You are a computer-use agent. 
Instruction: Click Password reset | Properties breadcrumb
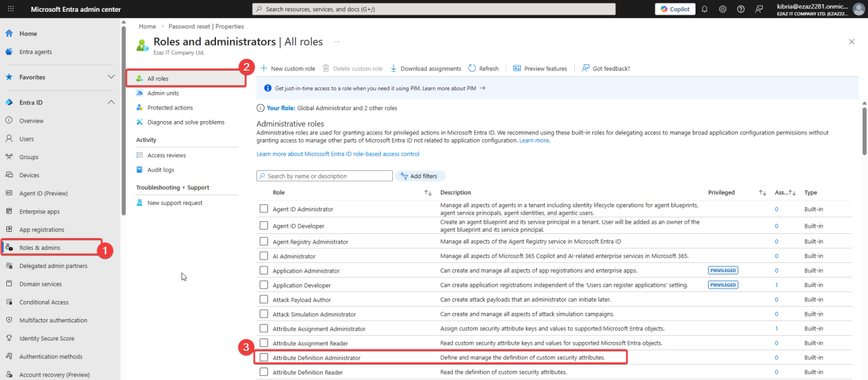click(206, 26)
